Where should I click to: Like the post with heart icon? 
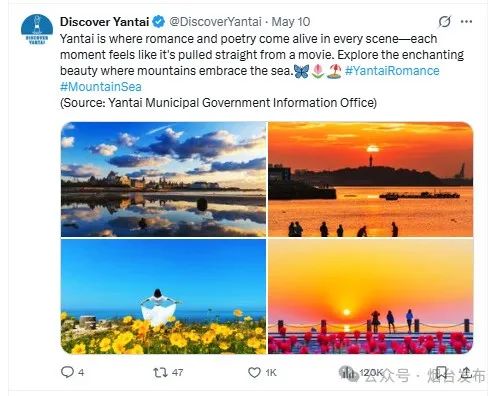point(254,372)
